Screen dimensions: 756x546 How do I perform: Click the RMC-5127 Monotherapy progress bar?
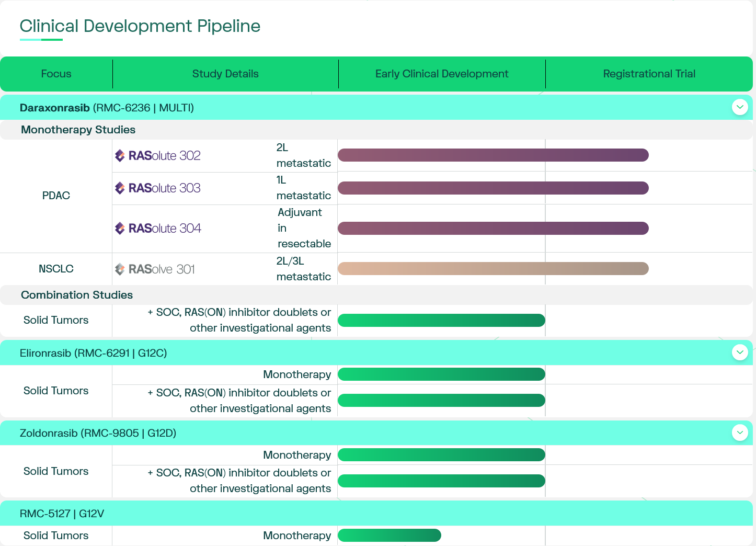tap(389, 535)
